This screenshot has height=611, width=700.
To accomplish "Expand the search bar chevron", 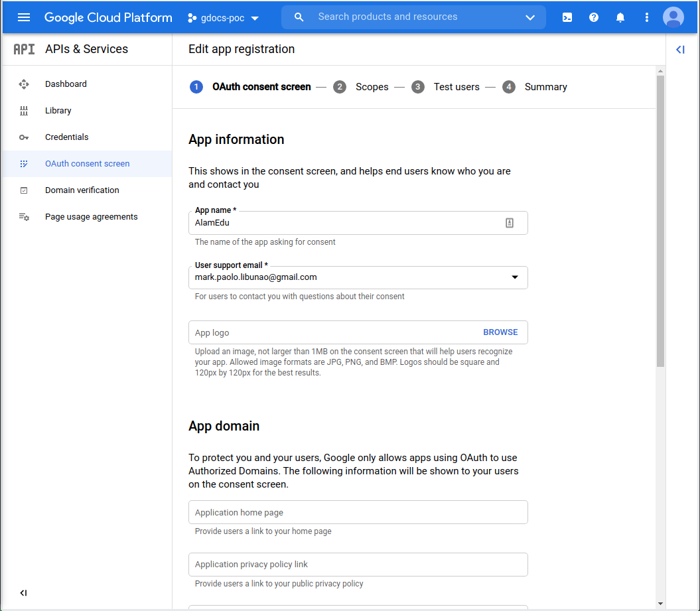I will tap(530, 17).
